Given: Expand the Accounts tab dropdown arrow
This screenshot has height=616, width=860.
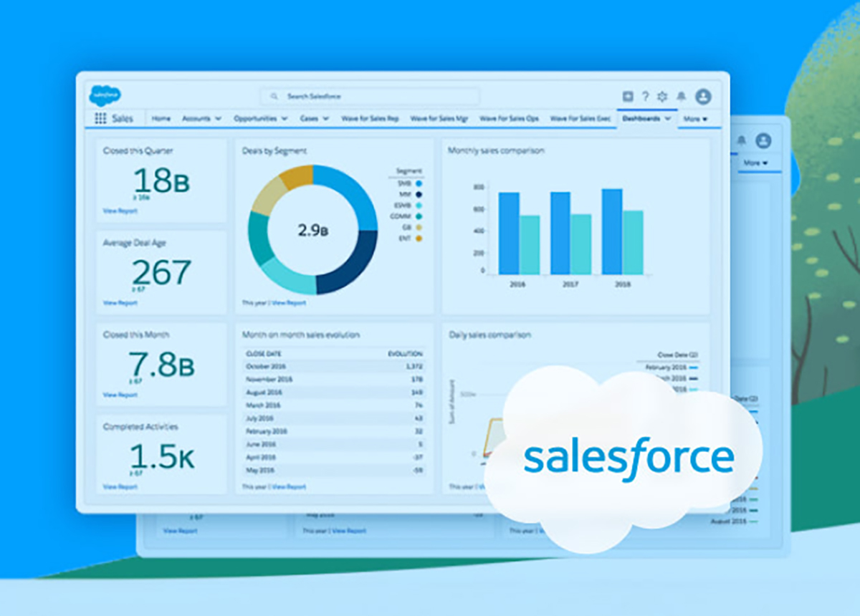Looking at the screenshot, I should [218, 119].
